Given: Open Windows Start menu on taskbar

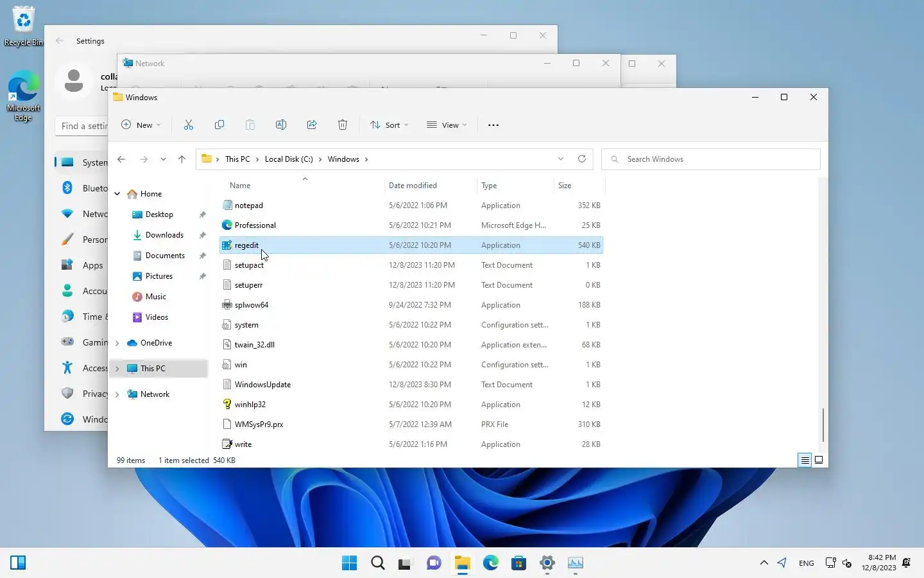Looking at the screenshot, I should tap(350, 563).
